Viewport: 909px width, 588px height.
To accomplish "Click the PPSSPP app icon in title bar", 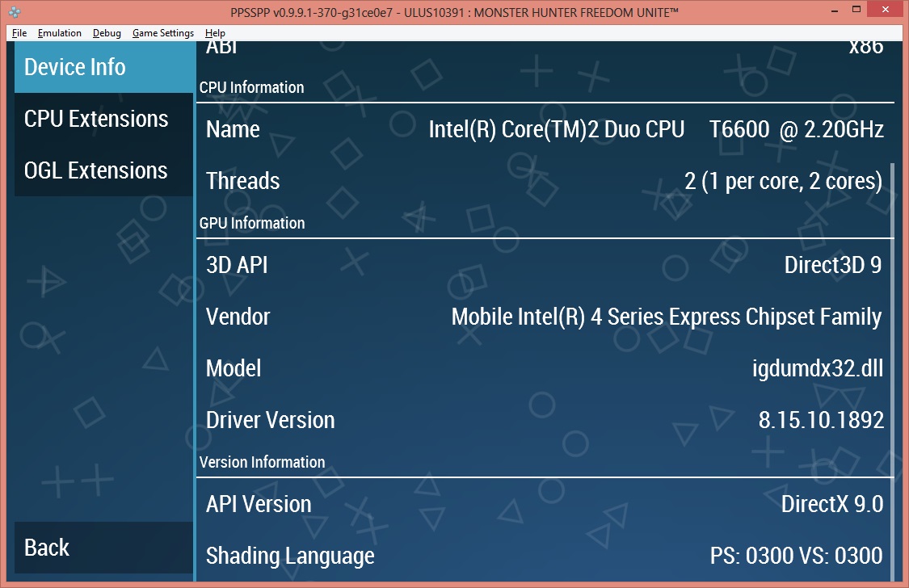I will (x=14, y=11).
